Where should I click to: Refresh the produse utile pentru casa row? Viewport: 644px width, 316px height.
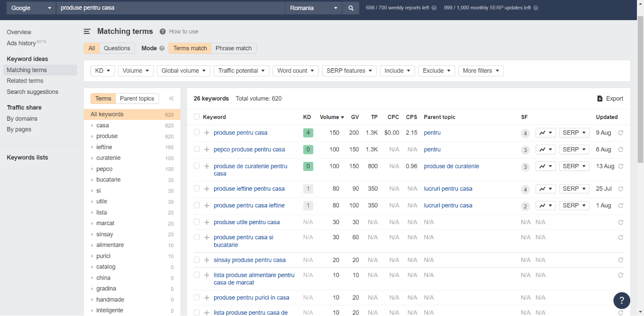pyautogui.click(x=621, y=223)
